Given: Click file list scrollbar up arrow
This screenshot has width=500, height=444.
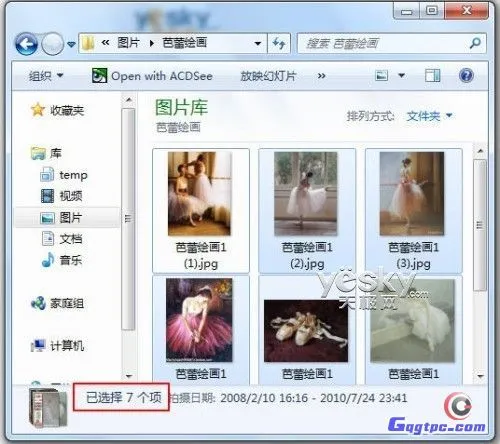Looking at the screenshot, I should pyautogui.click(x=480, y=151).
